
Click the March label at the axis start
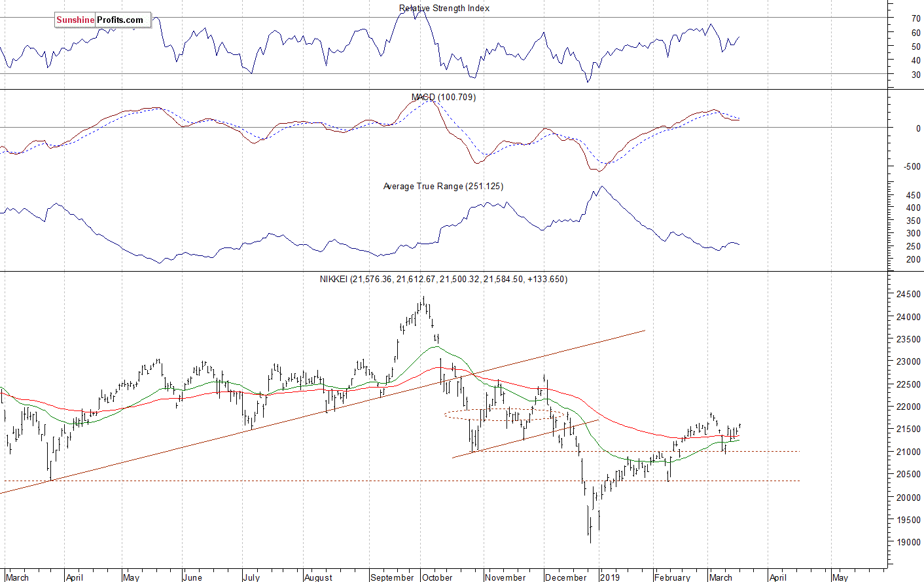tap(18, 577)
